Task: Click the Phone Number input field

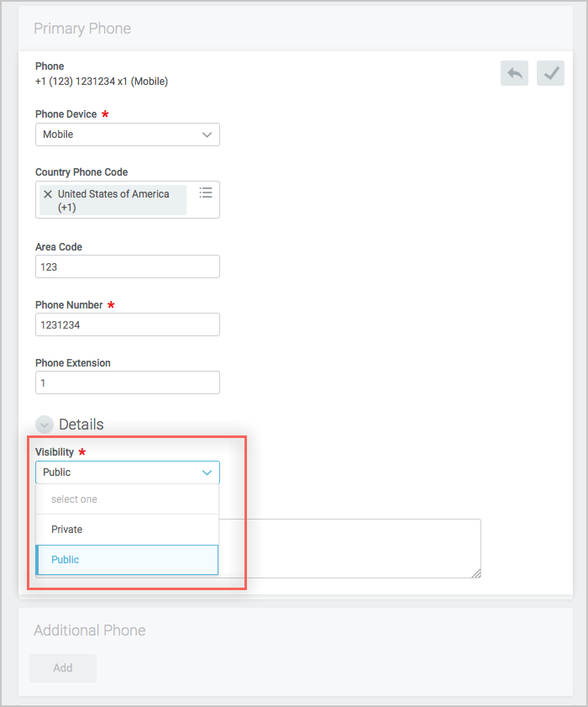Action: 128,324
